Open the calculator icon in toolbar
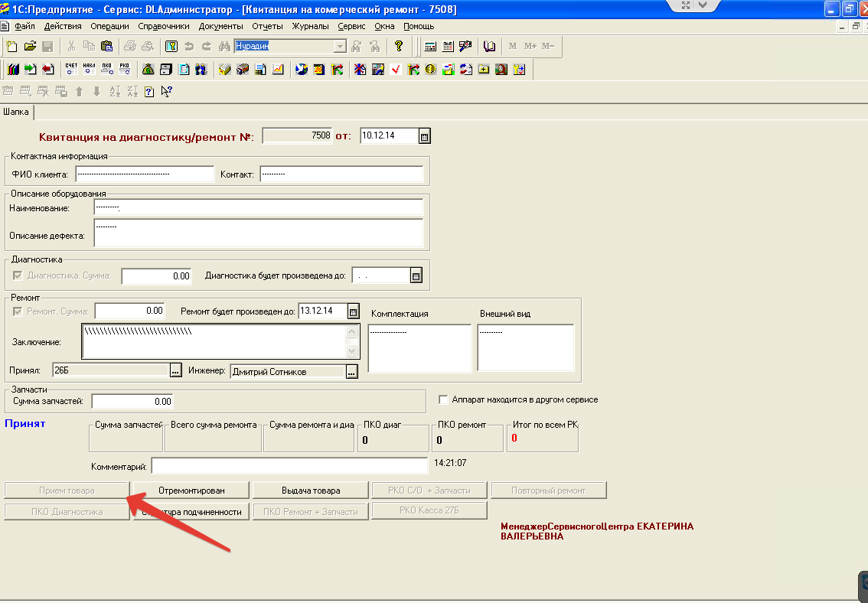The image size is (868, 603). pos(430,46)
